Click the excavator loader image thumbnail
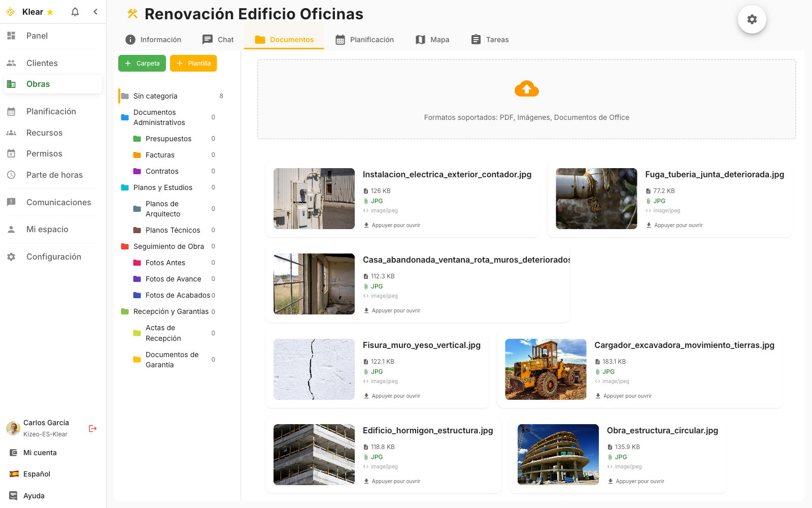This screenshot has height=508, width=812. 546,369
